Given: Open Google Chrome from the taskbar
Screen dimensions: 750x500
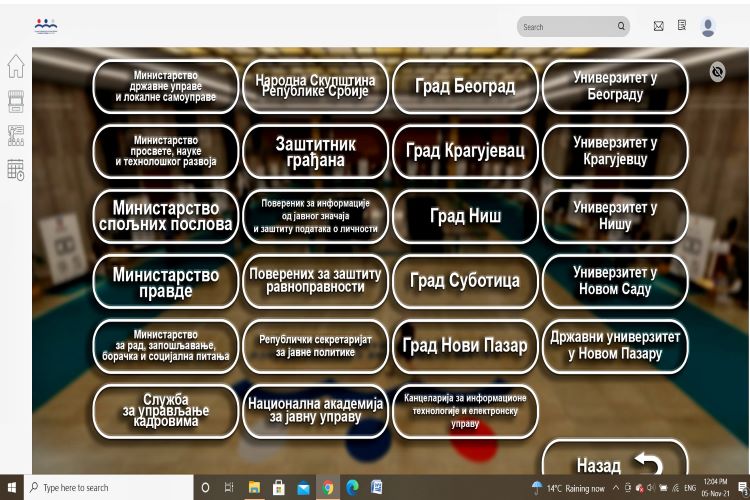Looking at the screenshot, I should (328, 488).
